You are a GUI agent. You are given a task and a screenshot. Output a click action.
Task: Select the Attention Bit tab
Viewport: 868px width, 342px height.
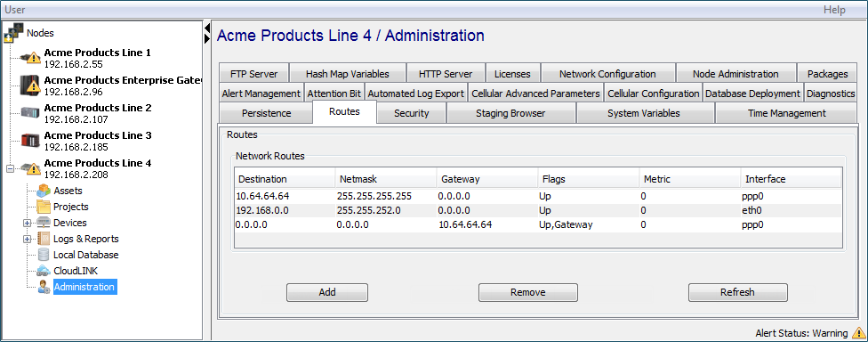coord(334,94)
